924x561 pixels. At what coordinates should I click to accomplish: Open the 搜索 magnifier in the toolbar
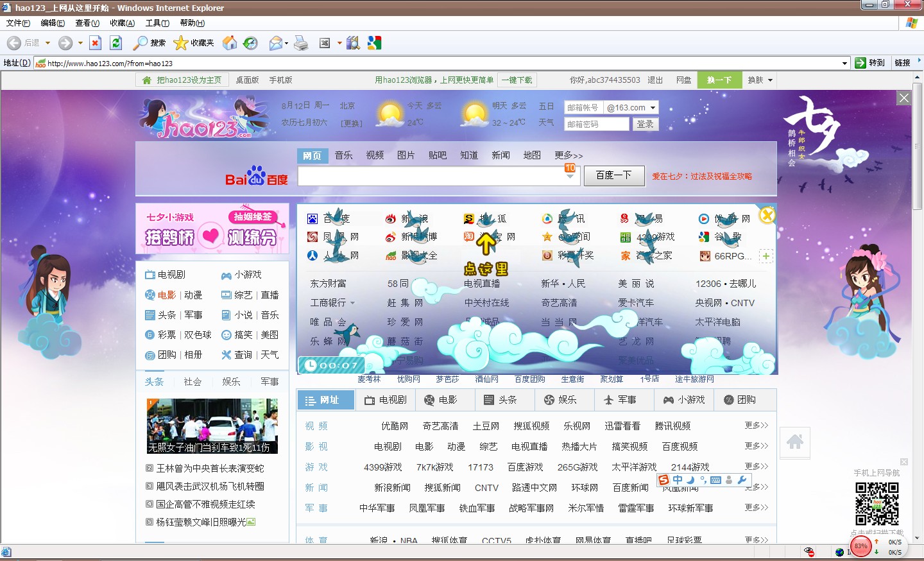[149, 43]
